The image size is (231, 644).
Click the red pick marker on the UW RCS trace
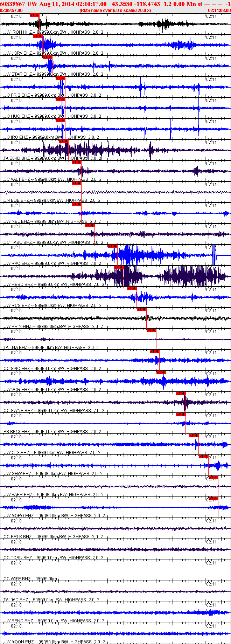132,288
